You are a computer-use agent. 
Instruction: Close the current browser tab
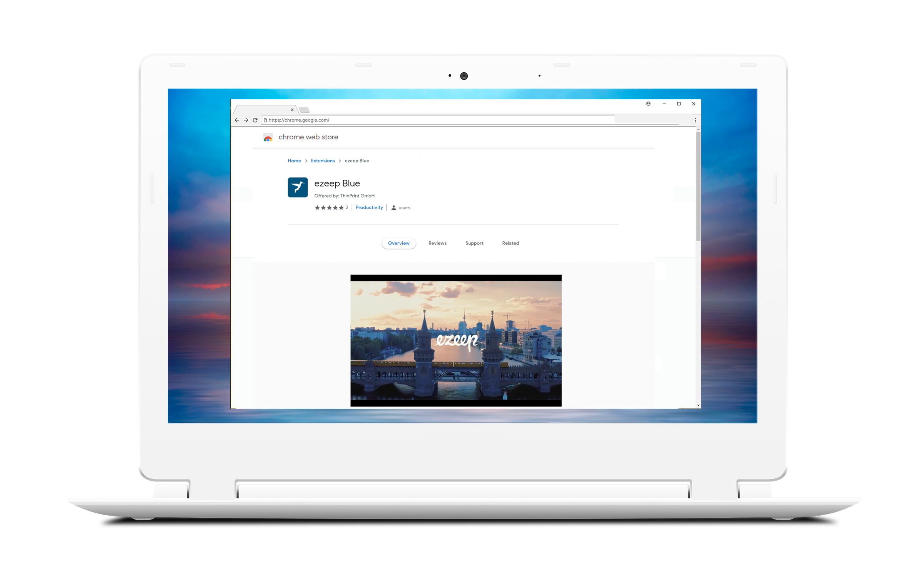(292, 110)
